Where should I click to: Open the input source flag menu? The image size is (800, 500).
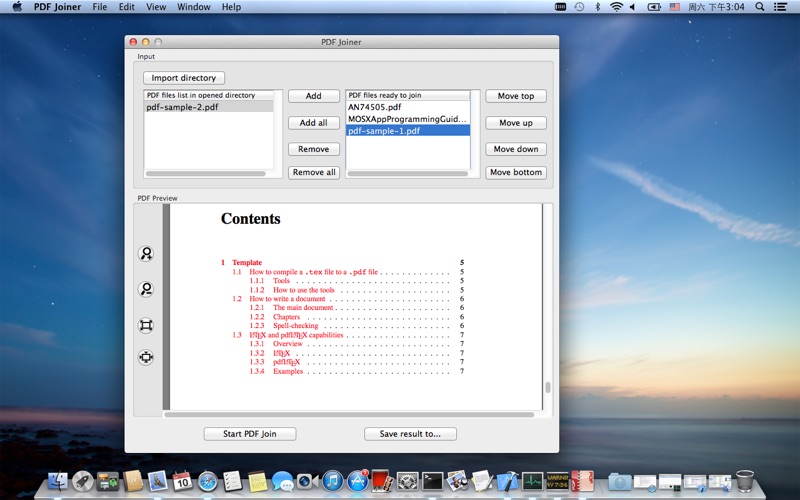pyautogui.click(x=675, y=7)
